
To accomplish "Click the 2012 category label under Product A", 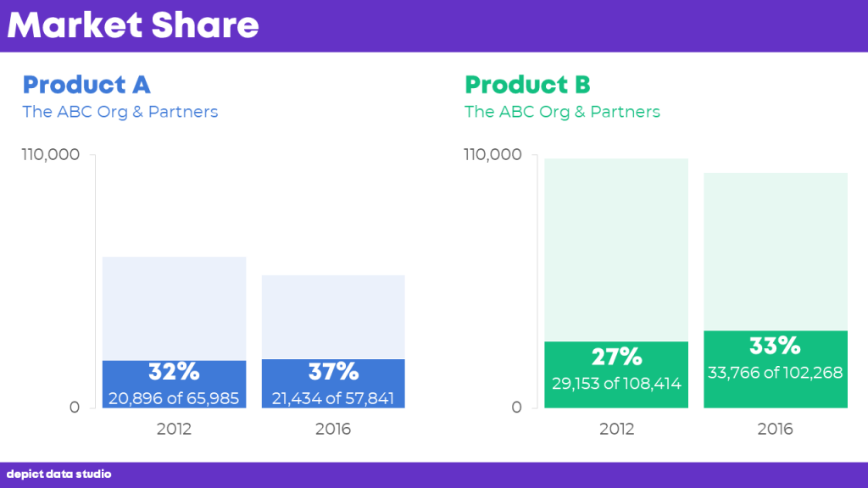I will click(x=174, y=429).
